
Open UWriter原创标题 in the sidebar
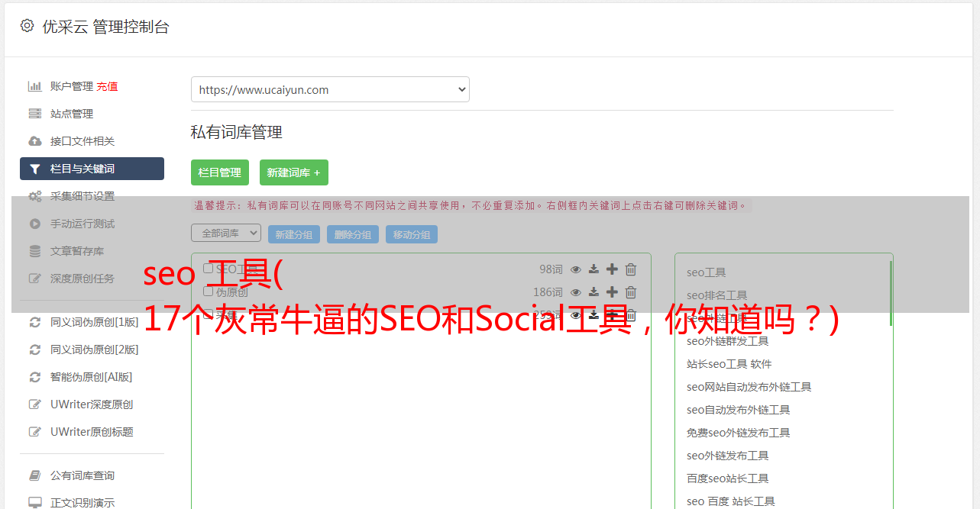click(92, 432)
